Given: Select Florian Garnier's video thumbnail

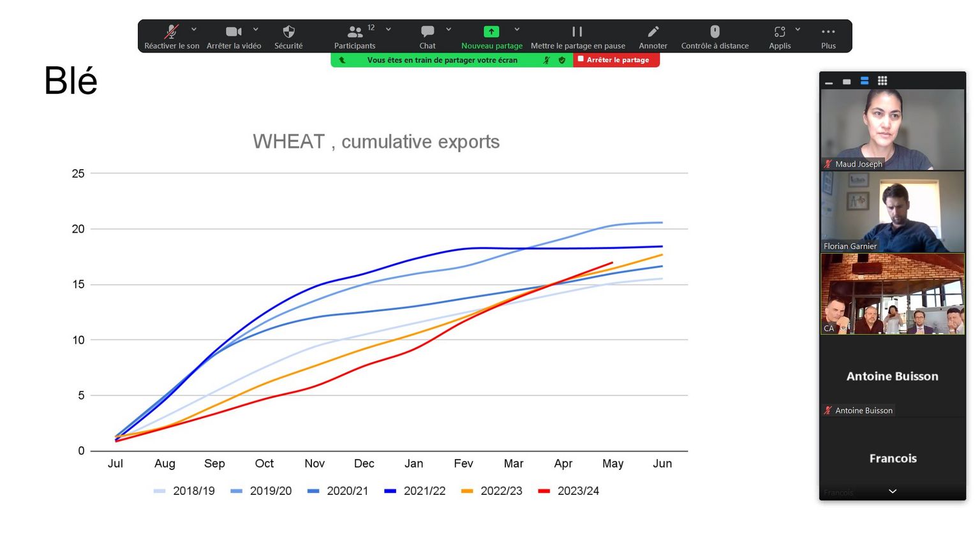Looking at the screenshot, I should 892,212.
